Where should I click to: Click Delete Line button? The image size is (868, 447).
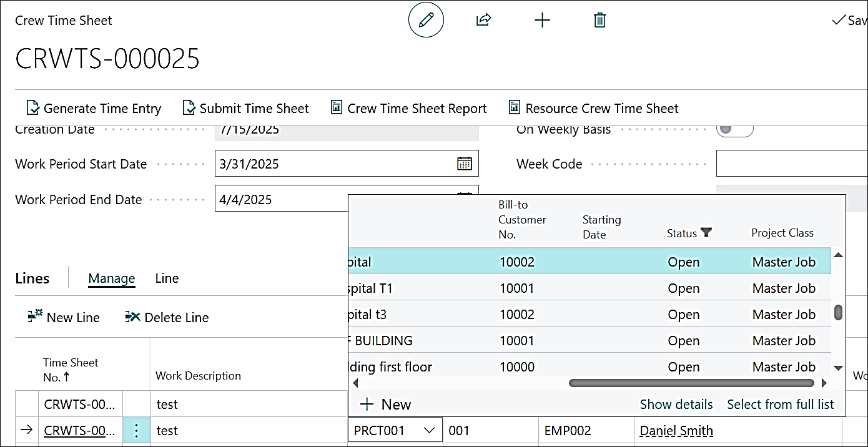(167, 317)
